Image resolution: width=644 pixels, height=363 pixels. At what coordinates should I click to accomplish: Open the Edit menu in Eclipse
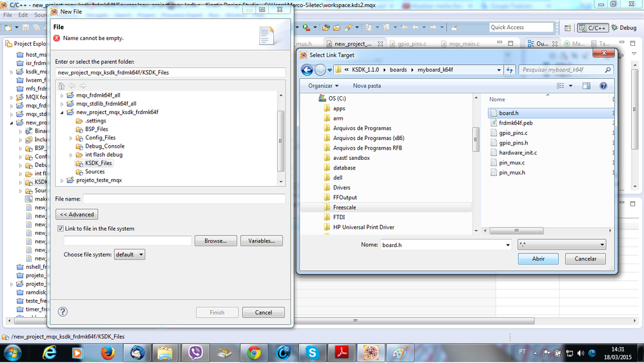tap(23, 15)
